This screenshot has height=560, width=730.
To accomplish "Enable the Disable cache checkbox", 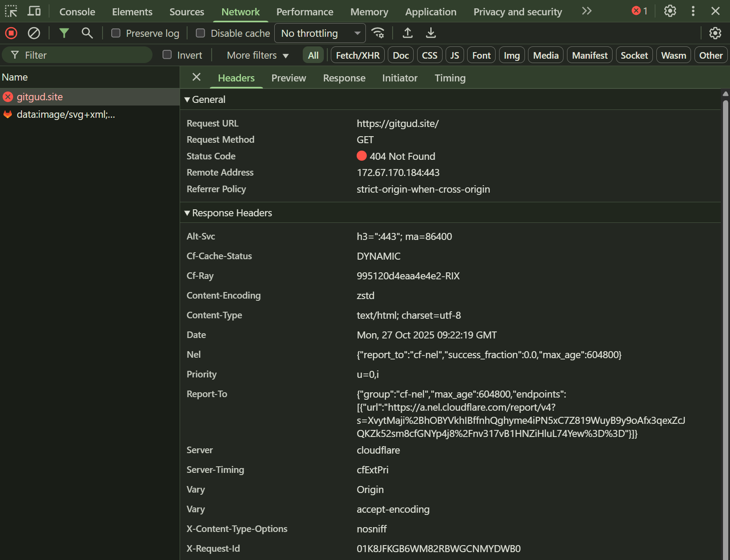I will click(200, 33).
